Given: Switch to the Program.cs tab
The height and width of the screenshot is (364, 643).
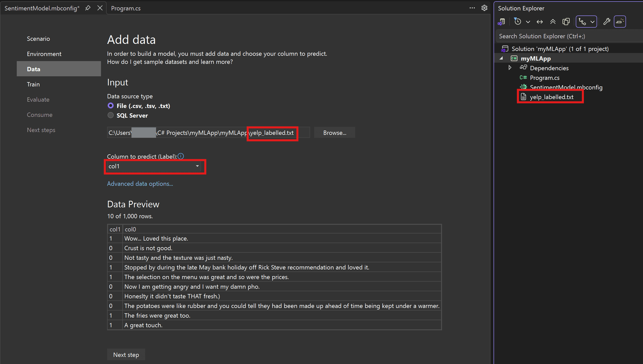Looking at the screenshot, I should click(126, 8).
